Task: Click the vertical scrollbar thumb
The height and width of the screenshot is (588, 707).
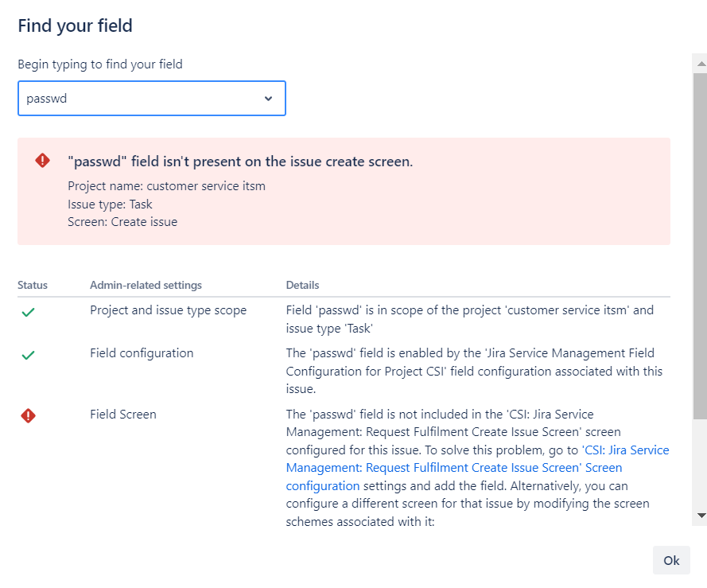Action: pos(700,246)
